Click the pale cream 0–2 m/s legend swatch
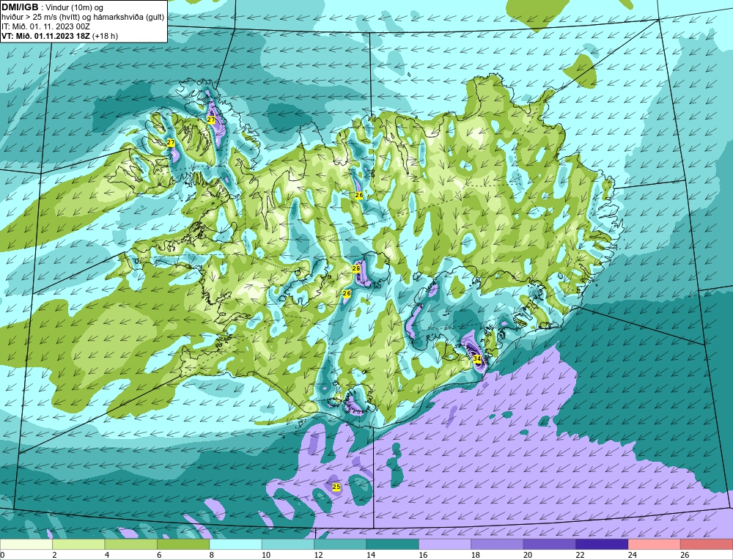 pyautogui.click(x=26, y=545)
